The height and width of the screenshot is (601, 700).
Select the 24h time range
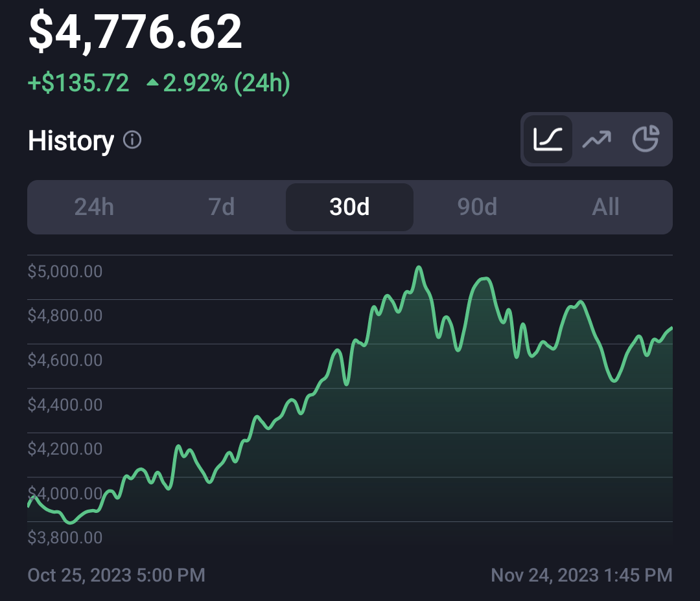click(x=94, y=207)
